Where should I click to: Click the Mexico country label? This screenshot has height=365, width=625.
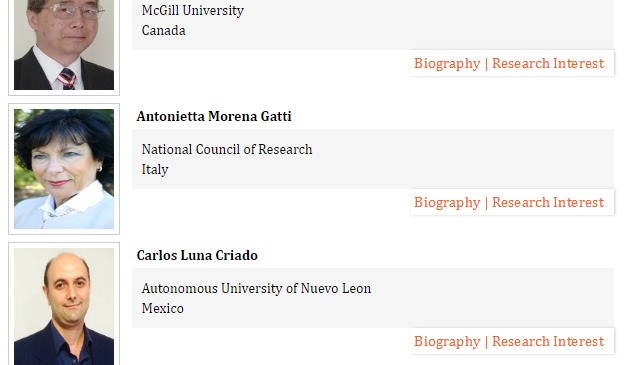(162, 309)
